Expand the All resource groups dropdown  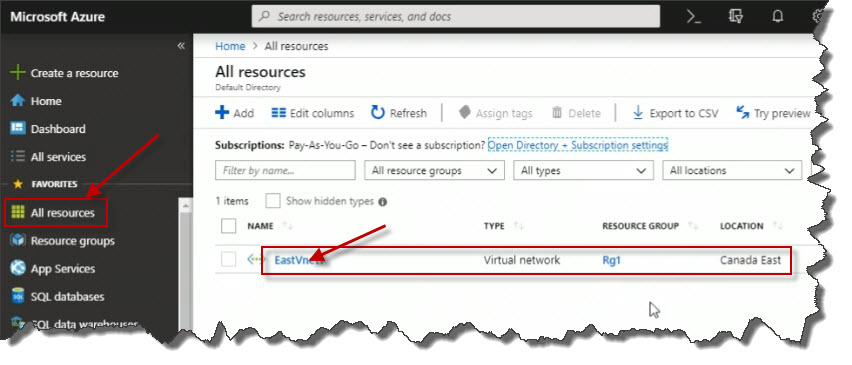(434, 171)
